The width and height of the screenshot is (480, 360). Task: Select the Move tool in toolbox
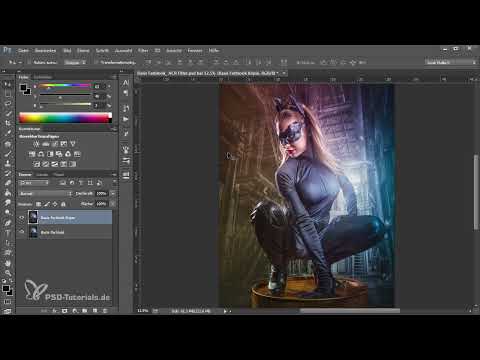7,84
